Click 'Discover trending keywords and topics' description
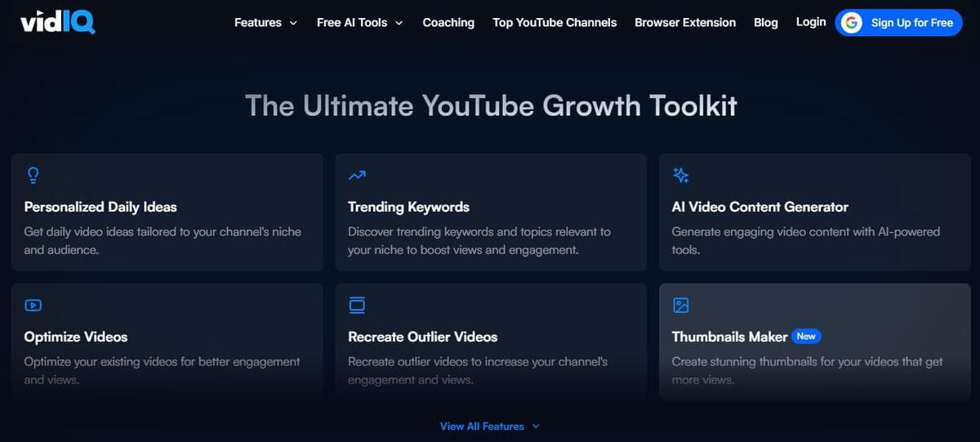 [x=479, y=241]
